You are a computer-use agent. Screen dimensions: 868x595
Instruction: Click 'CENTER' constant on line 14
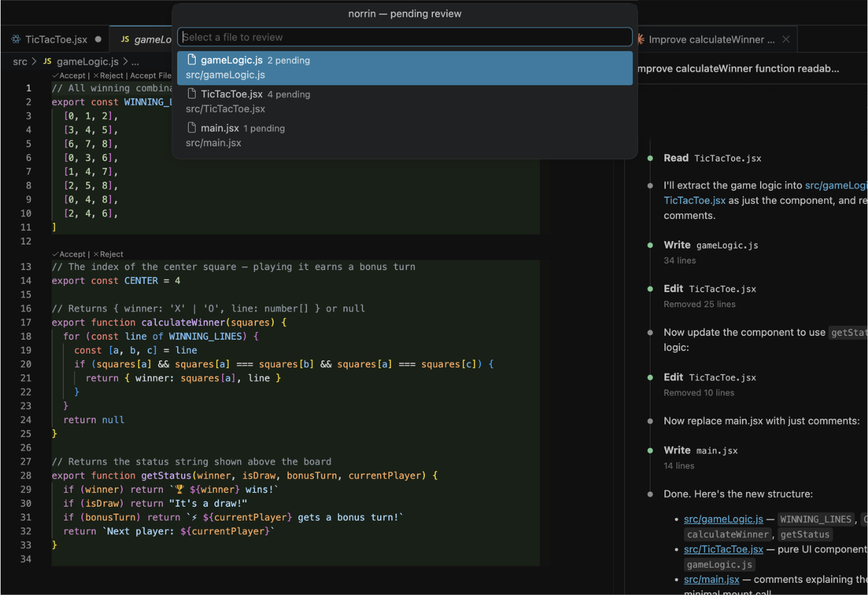141,281
